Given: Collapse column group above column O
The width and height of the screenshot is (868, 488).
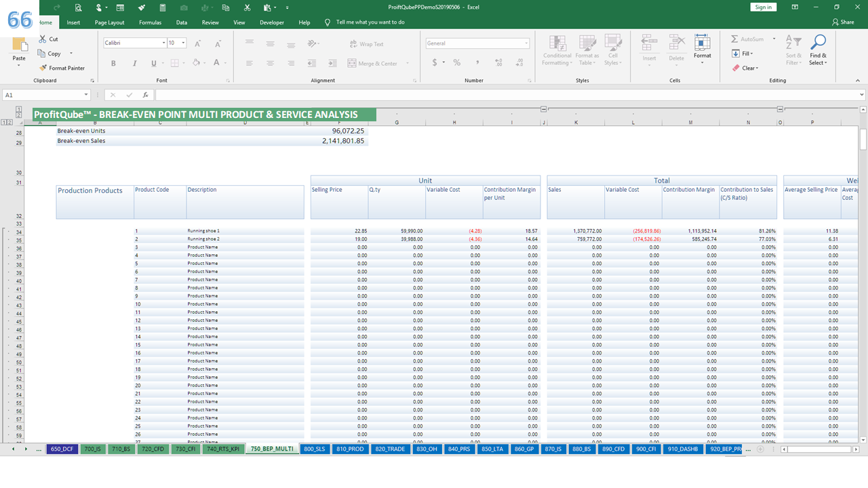Looking at the screenshot, I should coord(780,109).
